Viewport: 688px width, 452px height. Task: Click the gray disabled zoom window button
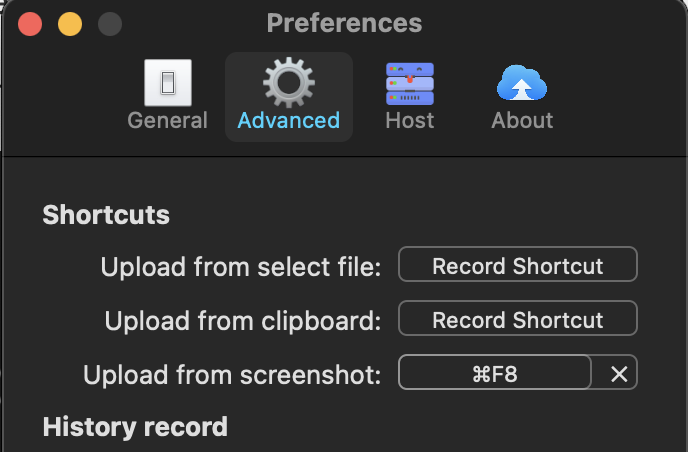coord(109,23)
